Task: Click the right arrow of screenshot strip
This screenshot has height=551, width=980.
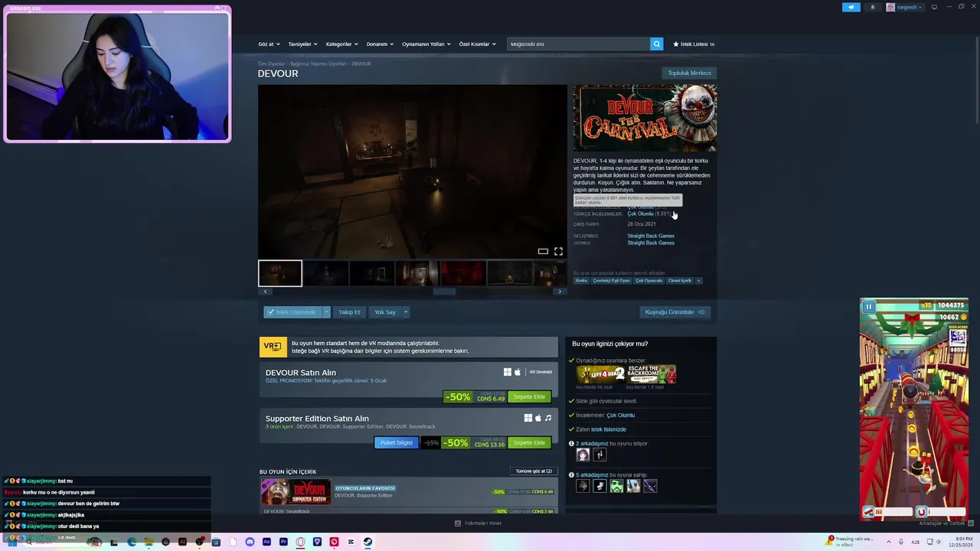Action: [560, 292]
